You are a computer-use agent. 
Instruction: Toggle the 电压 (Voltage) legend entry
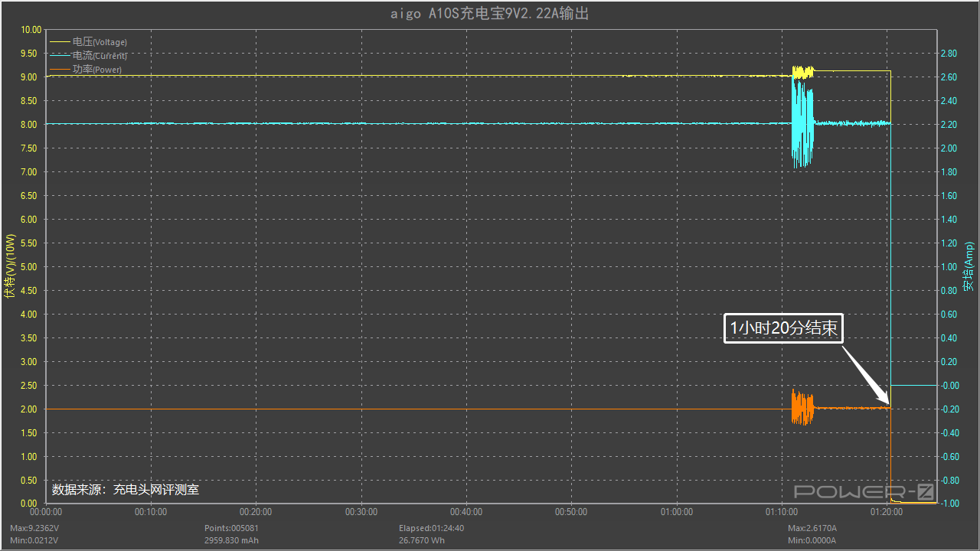99,42
